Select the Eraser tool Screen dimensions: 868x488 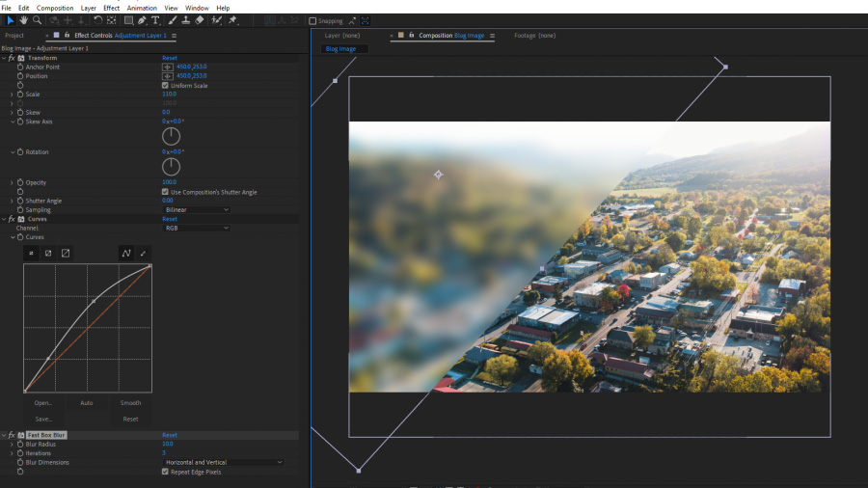200,20
